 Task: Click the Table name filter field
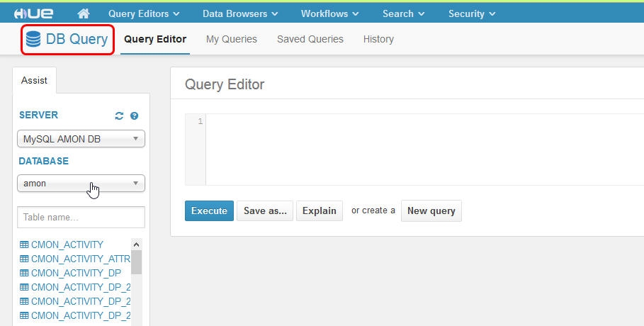pyautogui.click(x=81, y=217)
